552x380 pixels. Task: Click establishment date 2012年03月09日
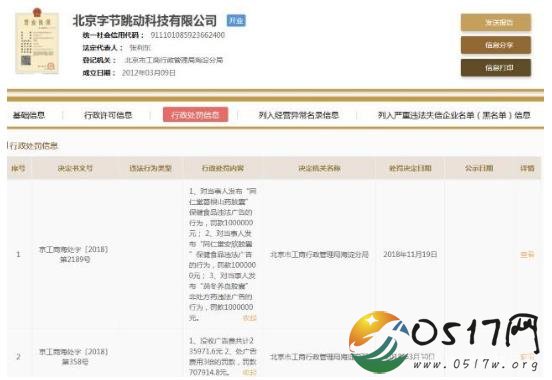pos(149,73)
